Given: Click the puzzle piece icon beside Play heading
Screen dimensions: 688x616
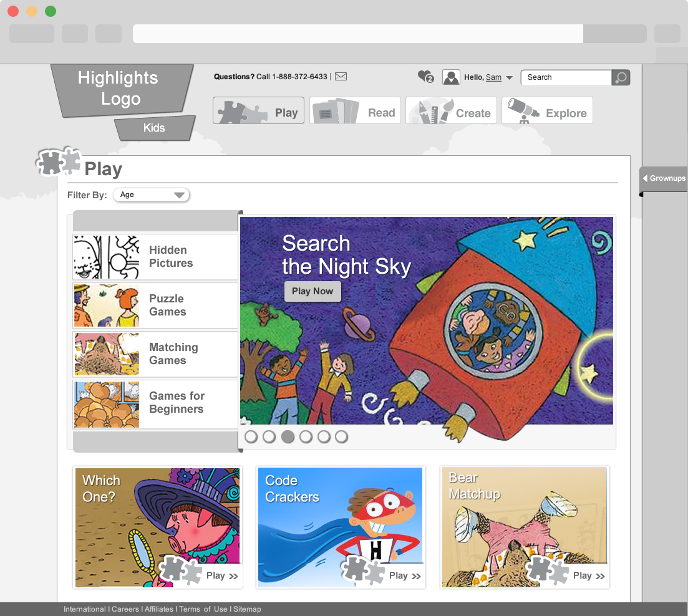Looking at the screenshot, I should pyautogui.click(x=59, y=161).
